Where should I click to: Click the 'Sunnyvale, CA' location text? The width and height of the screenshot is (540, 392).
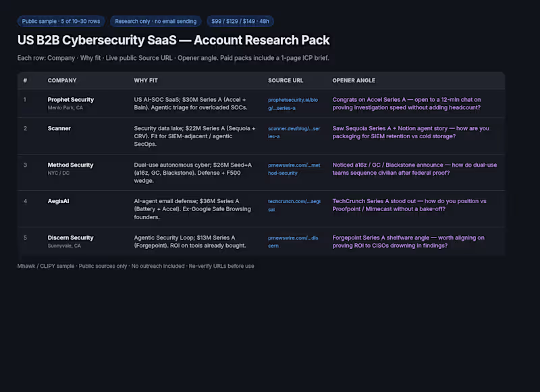(64, 246)
